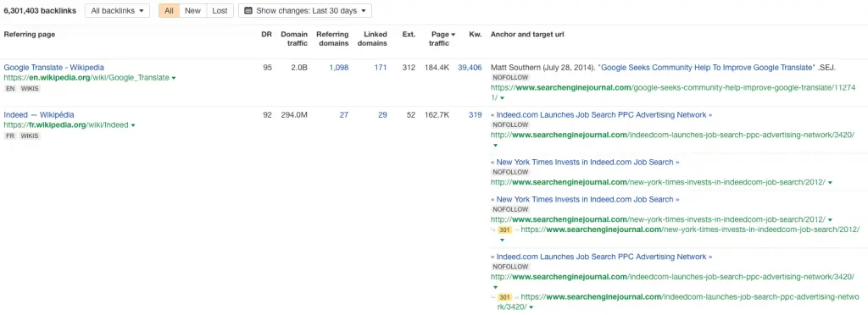Click calendar icon in Show changes button
This screenshot has width=868, height=315.
point(248,10)
